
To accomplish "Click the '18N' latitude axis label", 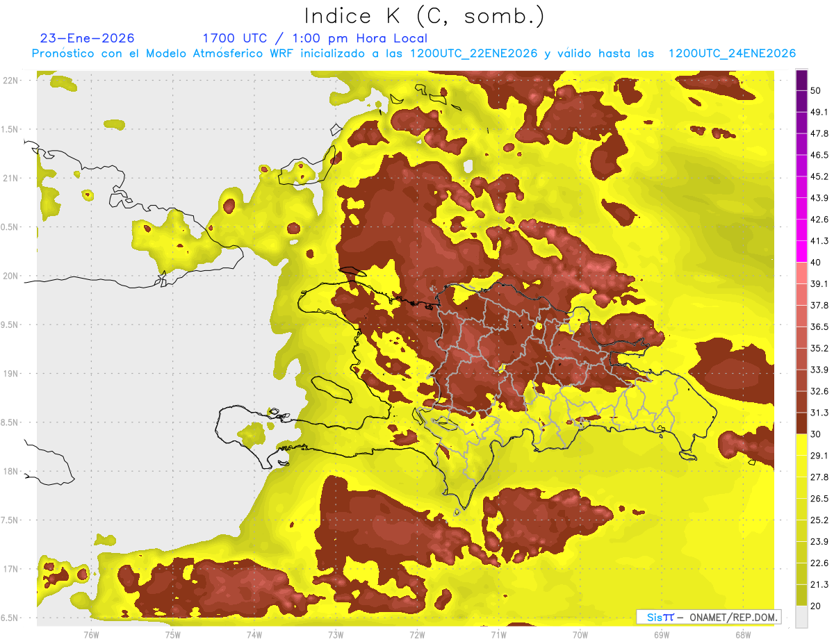I will click(x=11, y=472).
